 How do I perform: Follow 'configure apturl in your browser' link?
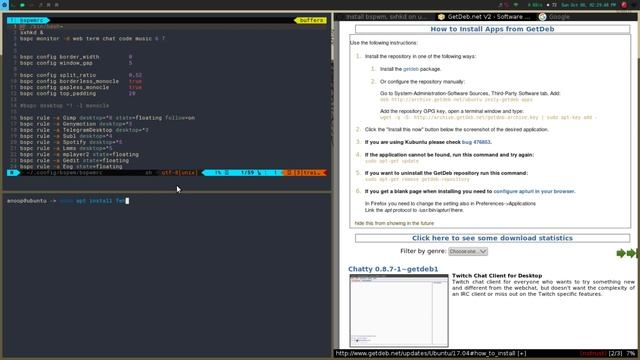coord(533,191)
